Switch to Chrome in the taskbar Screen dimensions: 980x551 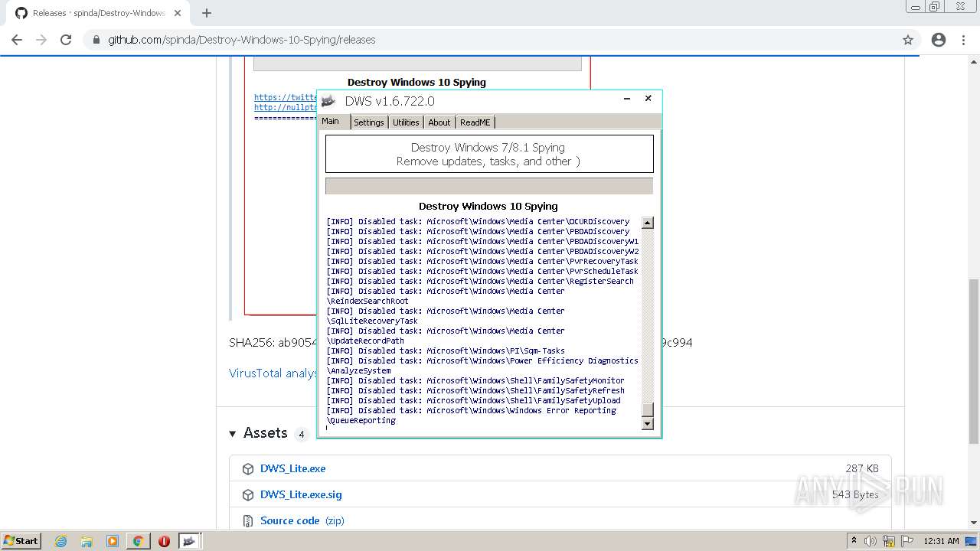(139, 541)
